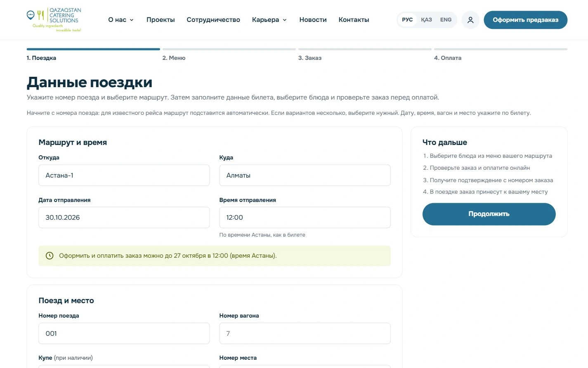The width and height of the screenshot is (588, 368).
Task: Expand the О нас dropdown menu
Action: tap(121, 20)
